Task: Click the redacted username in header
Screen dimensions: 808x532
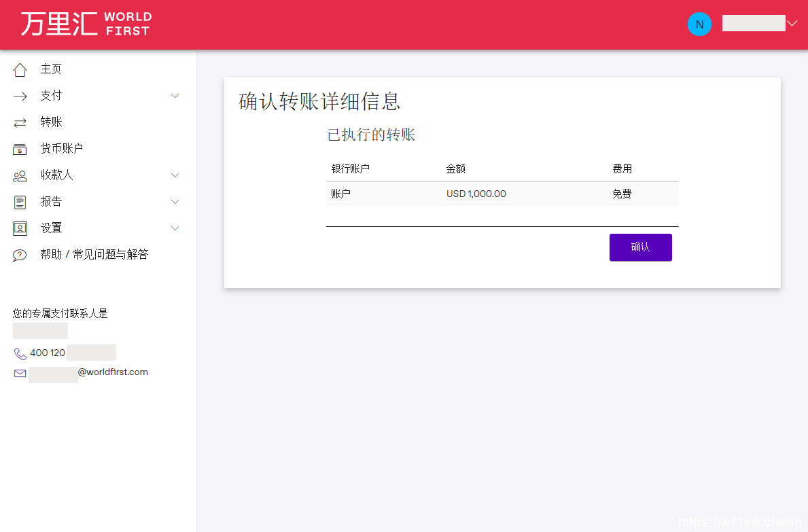Action: (754, 23)
